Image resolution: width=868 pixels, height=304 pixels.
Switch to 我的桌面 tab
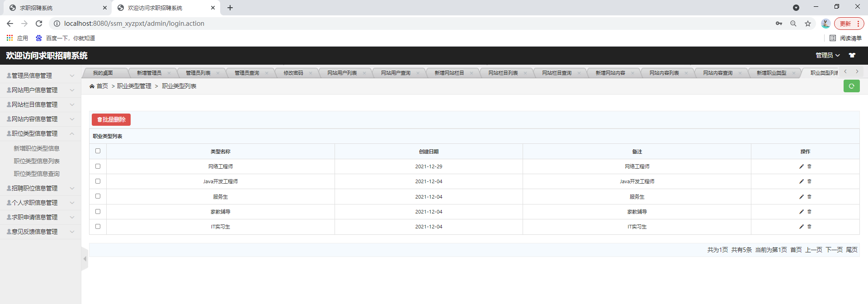[103, 73]
